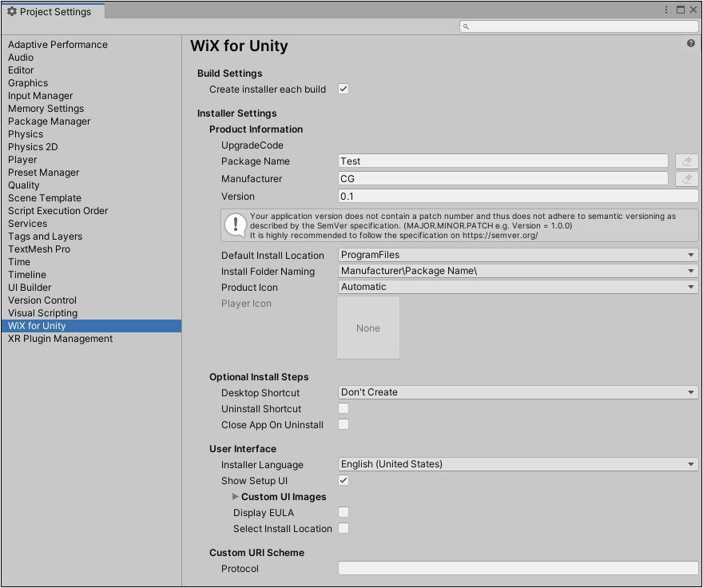Click the Version number field
The image size is (703, 588).
pos(518,197)
